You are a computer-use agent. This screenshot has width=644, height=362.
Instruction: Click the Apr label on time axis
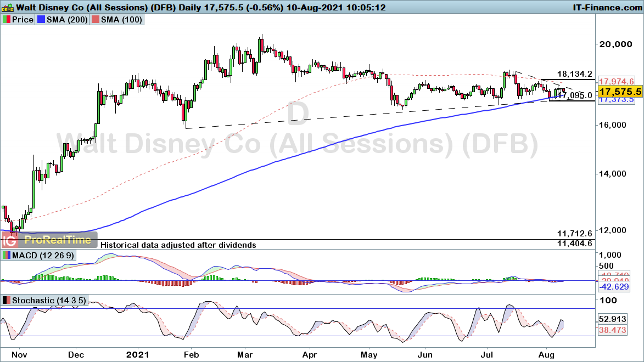(x=309, y=355)
